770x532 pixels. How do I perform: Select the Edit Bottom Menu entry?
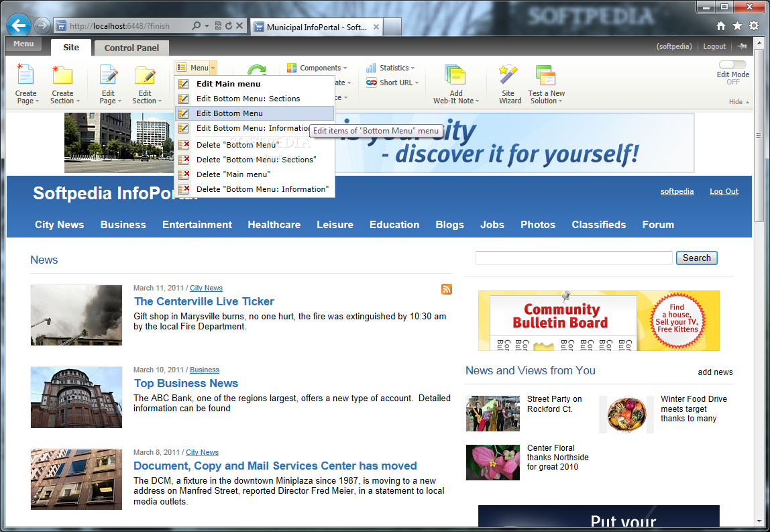point(254,113)
